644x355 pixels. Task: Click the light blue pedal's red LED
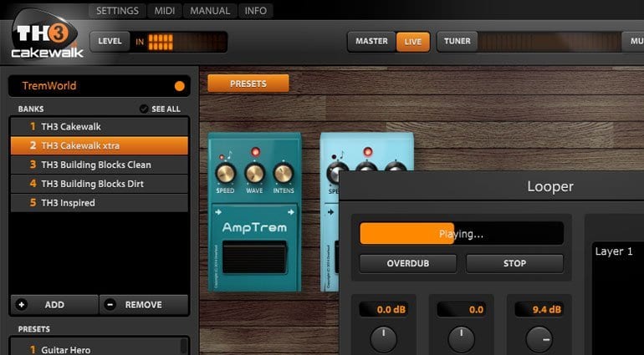(x=368, y=152)
